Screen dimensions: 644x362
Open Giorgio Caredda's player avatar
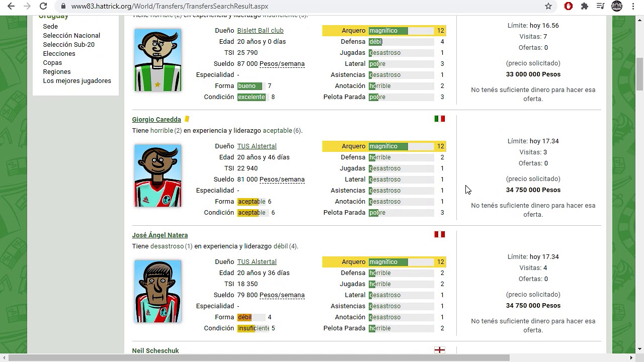pyautogui.click(x=158, y=175)
